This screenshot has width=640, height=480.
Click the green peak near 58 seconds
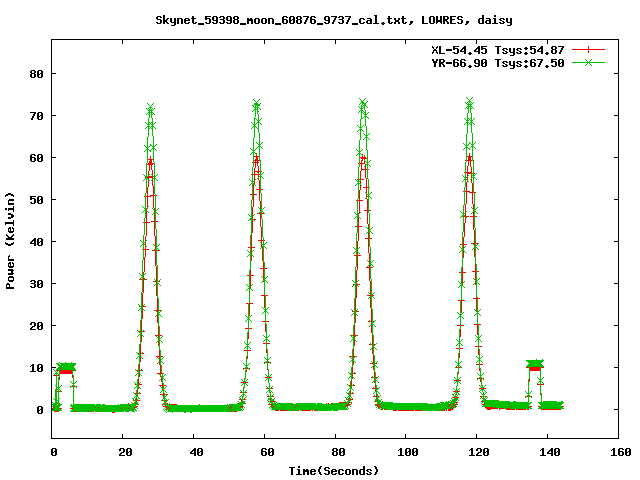coord(256,103)
